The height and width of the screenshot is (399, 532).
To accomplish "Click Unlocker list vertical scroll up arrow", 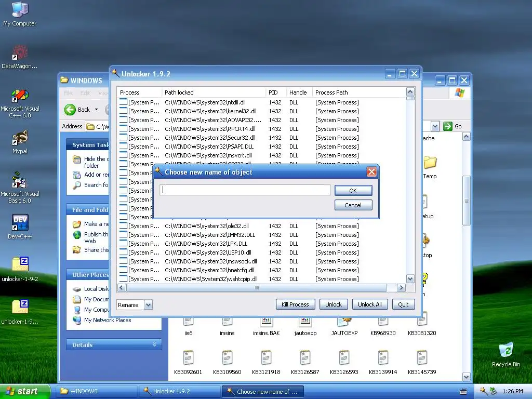I will [410, 91].
